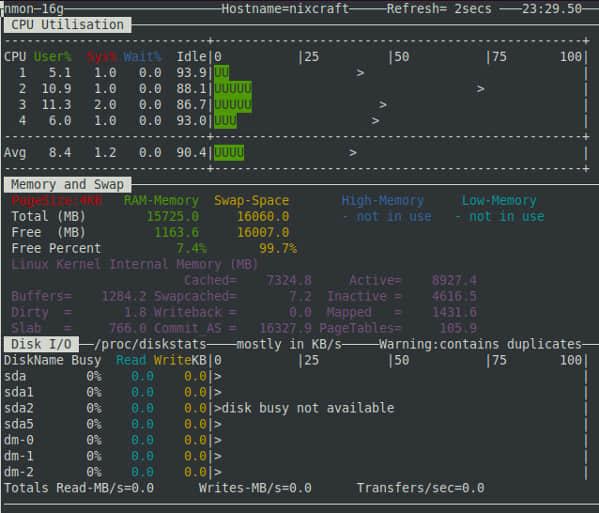Click CPU 2 user value 10.9
The width and height of the screenshot is (599, 513).
point(56,89)
